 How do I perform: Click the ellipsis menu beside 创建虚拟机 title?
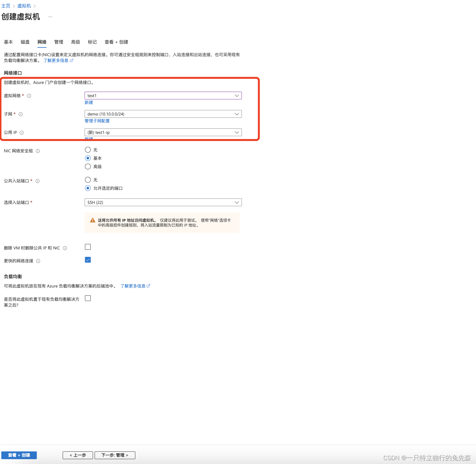coord(50,17)
